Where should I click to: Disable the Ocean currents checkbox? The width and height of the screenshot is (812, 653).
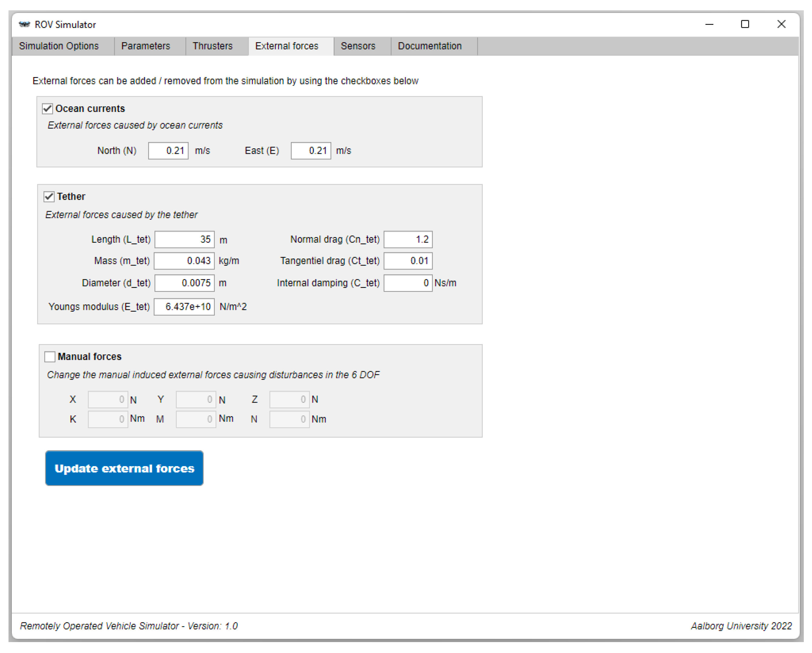tap(47, 109)
